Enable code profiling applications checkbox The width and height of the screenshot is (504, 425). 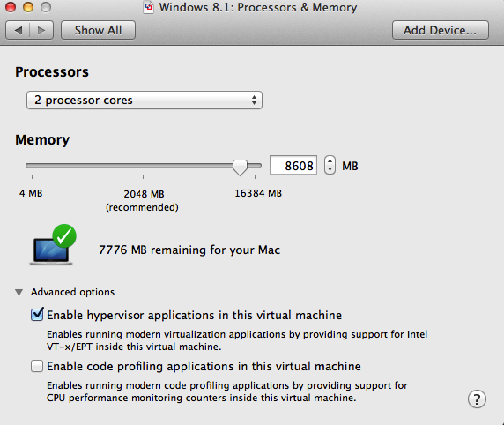click(x=37, y=366)
